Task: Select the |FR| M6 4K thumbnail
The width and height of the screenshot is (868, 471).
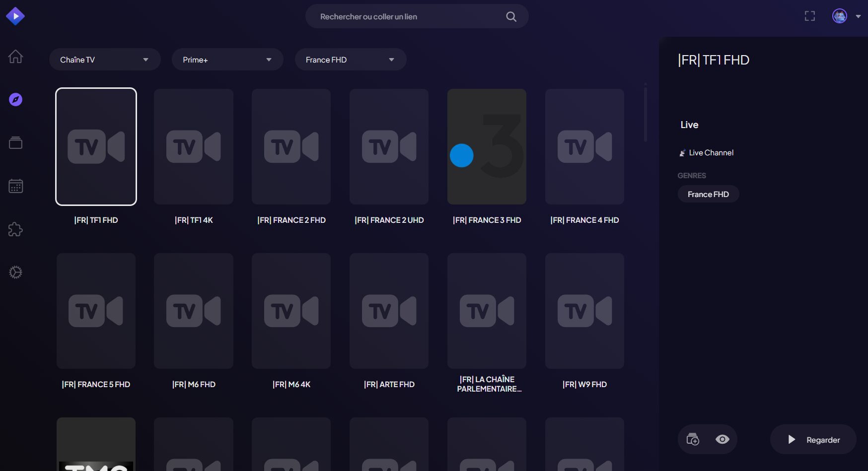Action: coord(291,311)
